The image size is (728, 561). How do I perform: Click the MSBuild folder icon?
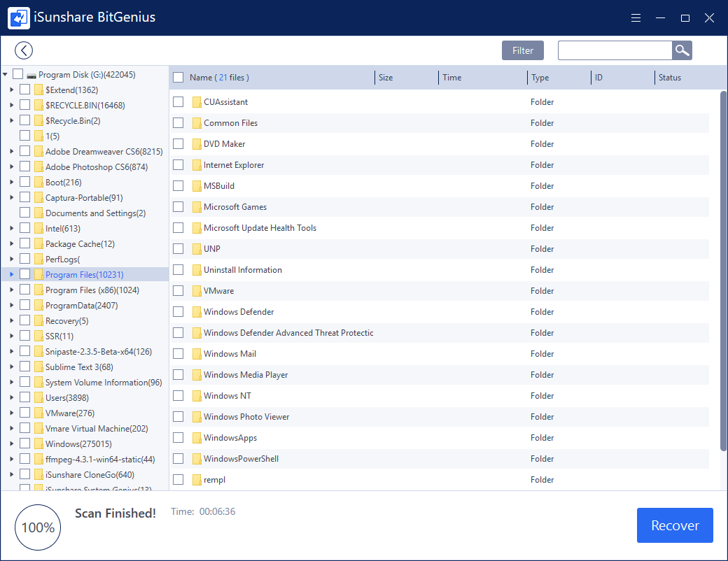[197, 185]
